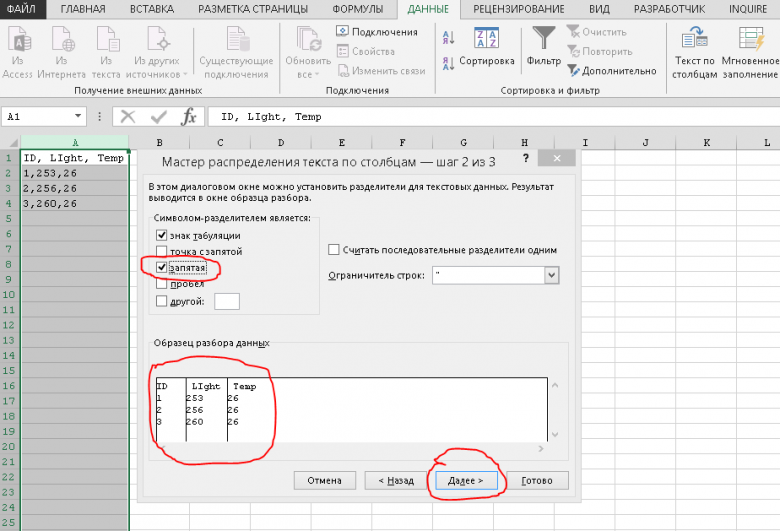The height and width of the screenshot is (531, 780).
Task: Click the formula bar text ID, LIght, Temp
Action: point(272,117)
